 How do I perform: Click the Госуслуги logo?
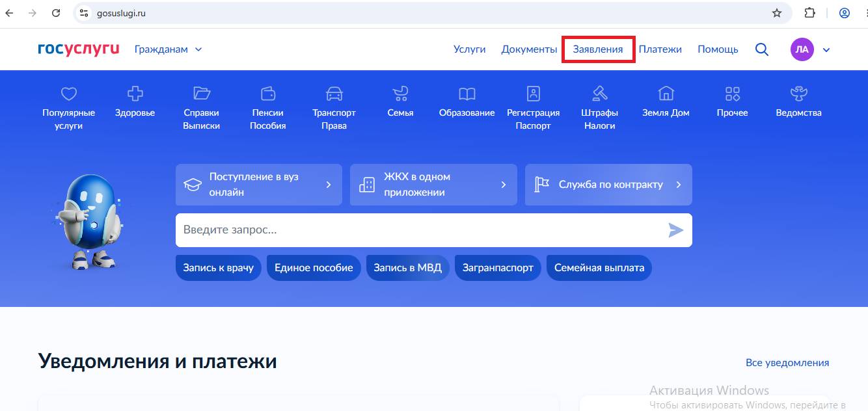pyautogui.click(x=79, y=49)
